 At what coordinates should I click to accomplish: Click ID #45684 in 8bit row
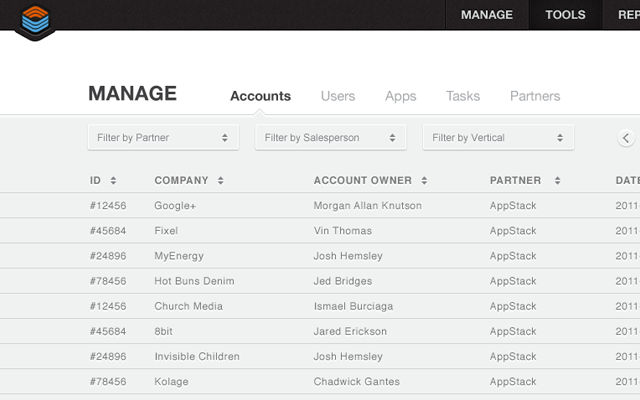click(x=108, y=331)
